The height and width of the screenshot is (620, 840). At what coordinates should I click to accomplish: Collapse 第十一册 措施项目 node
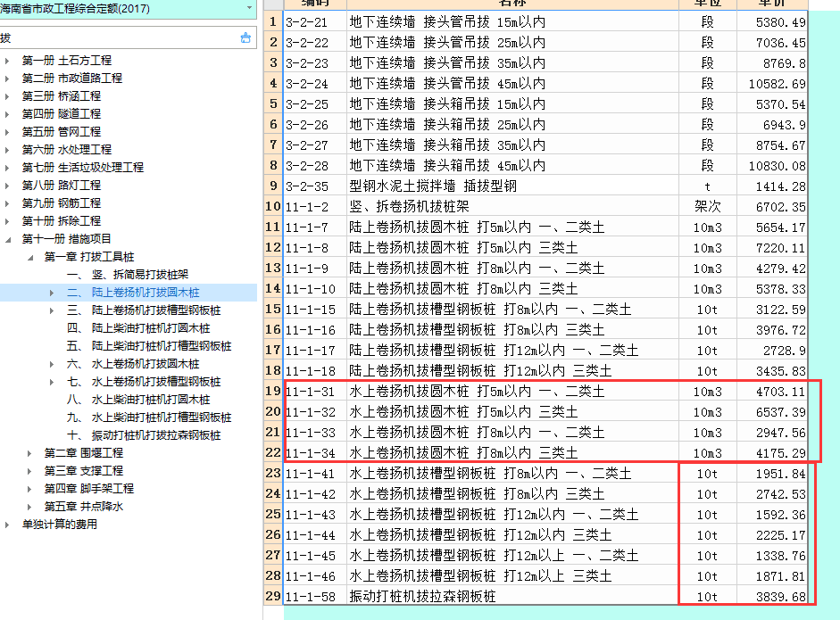[7, 239]
